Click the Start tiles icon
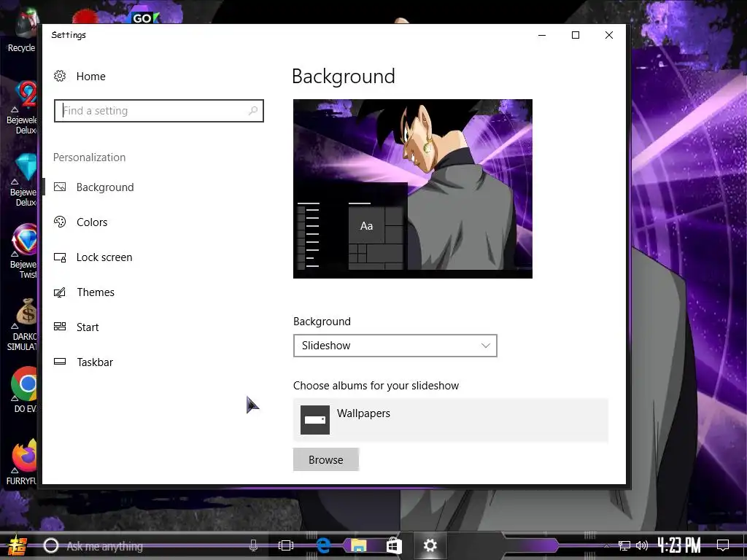This screenshot has height=560, width=747. [60, 327]
